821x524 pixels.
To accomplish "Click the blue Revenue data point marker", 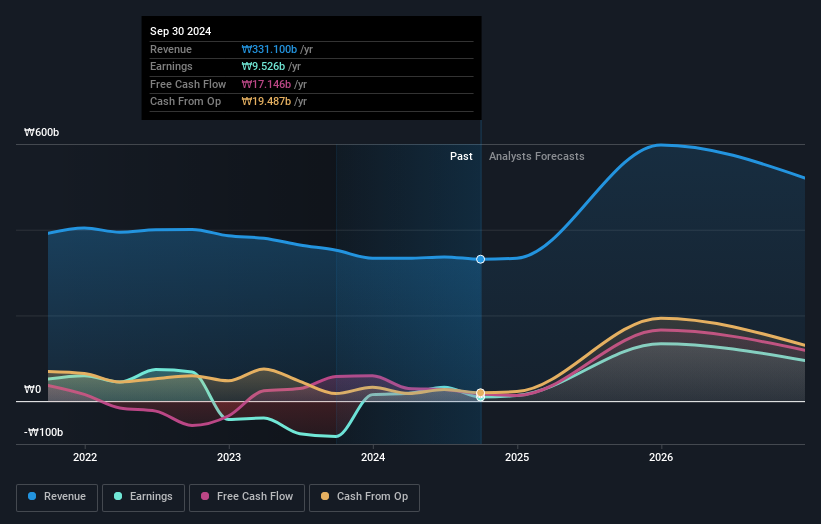I will coord(480,259).
